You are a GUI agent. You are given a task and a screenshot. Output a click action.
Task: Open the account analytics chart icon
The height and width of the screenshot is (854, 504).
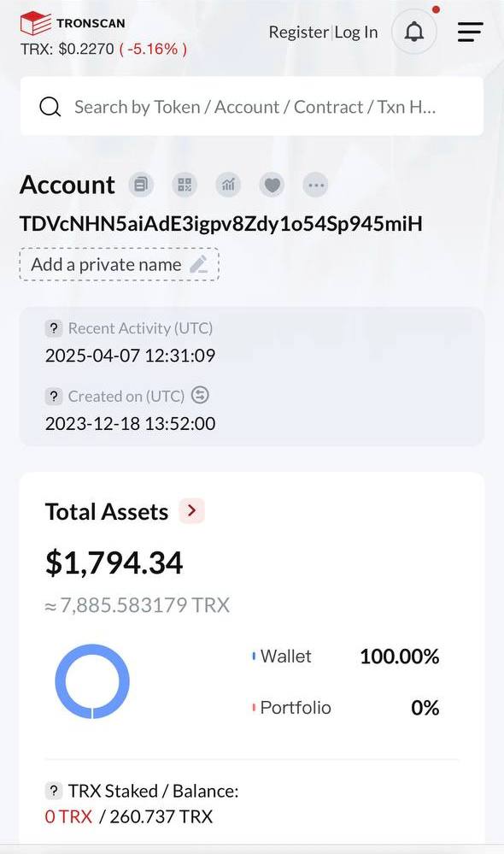click(x=229, y=186)
